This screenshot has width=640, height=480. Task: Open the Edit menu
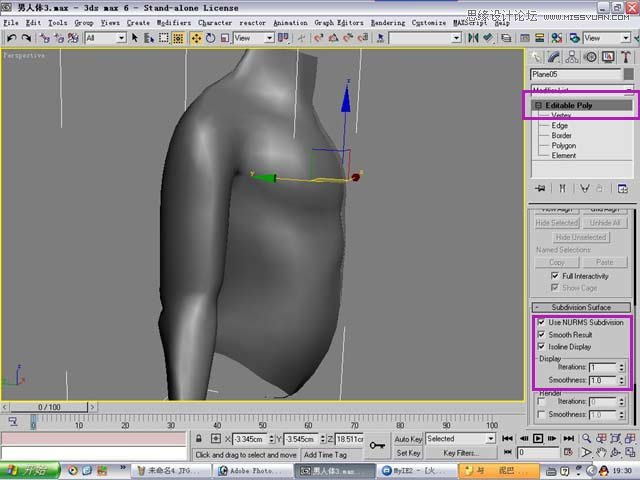(33, 23)
